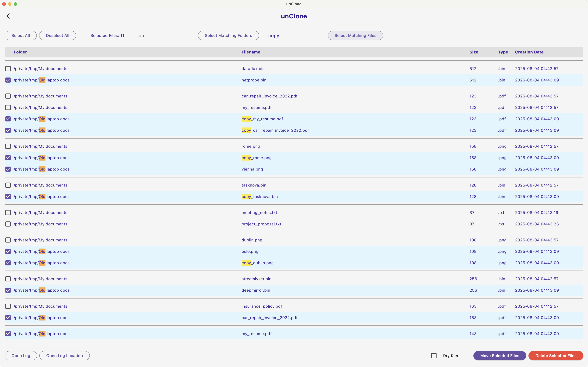Click the Creation Date column header
588x367 pixels.
(x=529, y=52)
